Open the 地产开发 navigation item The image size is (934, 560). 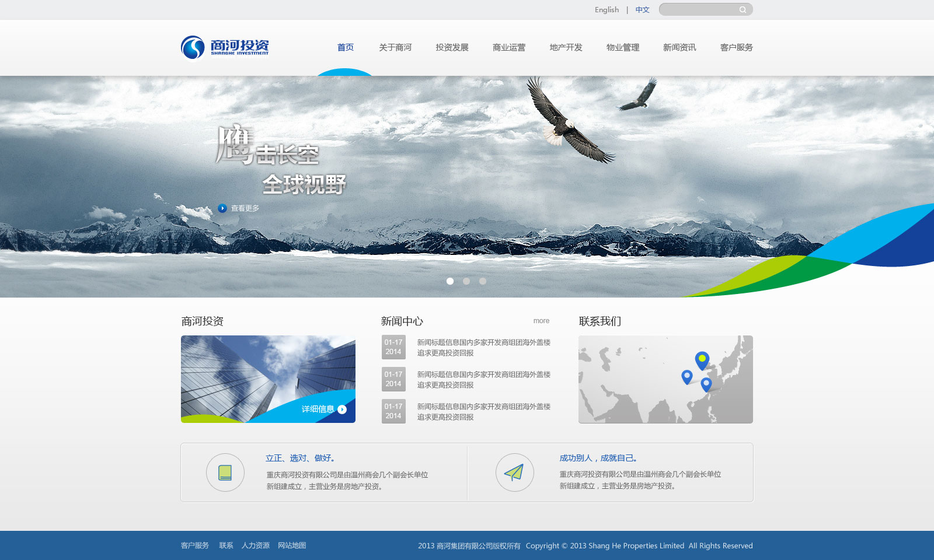coord(566,47)
